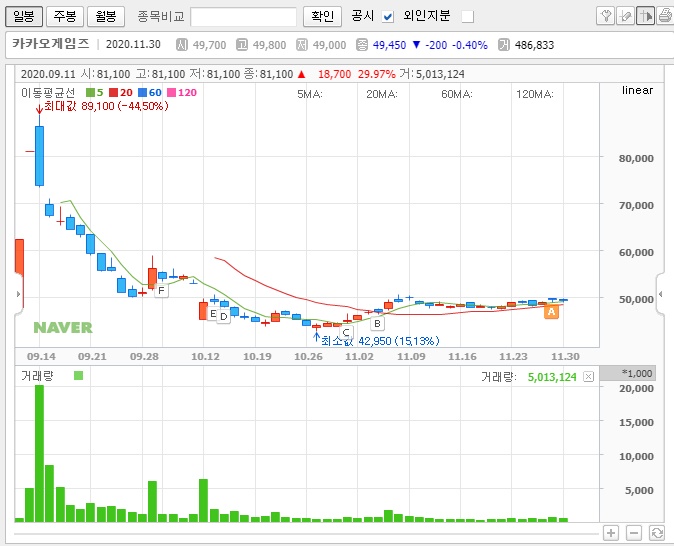The image size is (674, 546).
Task: Open disclosure marker A on chart
Action: coord(551,312)
